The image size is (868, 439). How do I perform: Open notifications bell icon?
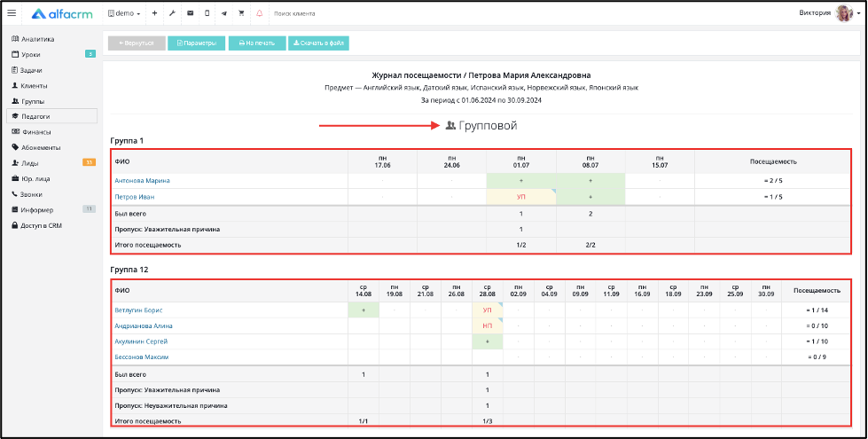click(259, 13)
